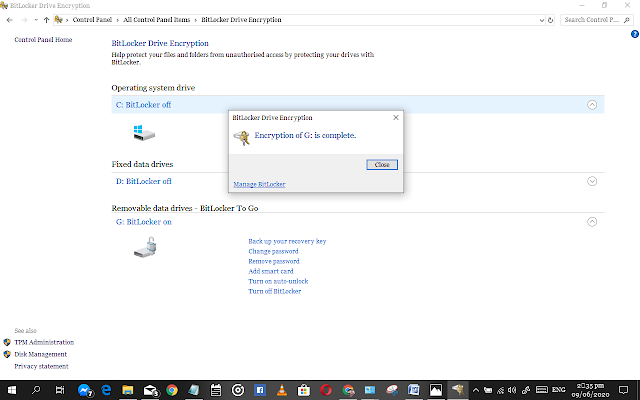Open recent locations dropdown arrow
The image size is (640, 400).
click(x=36, y=20)
